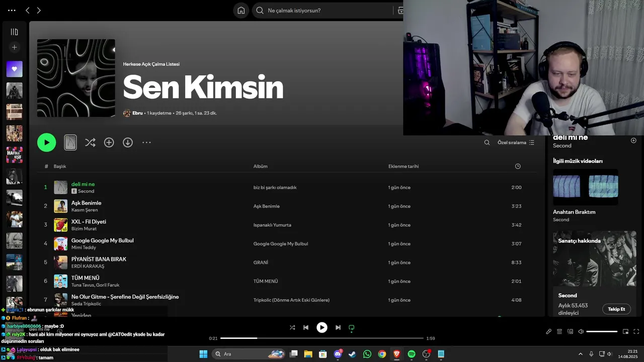Open playlist owner Ebru's profile
This screenshot has height=362, width=644.
point(137,113)
